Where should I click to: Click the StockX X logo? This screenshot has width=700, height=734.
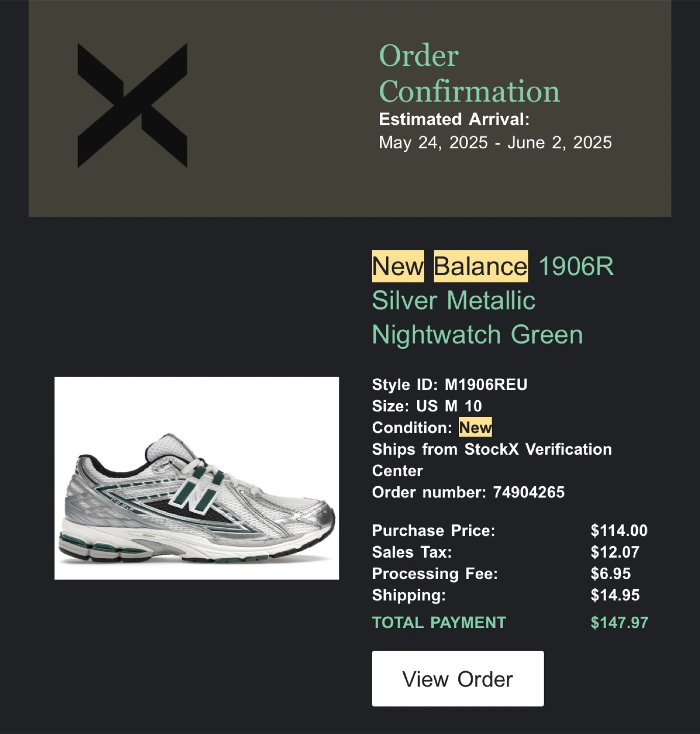pos(133,106)
